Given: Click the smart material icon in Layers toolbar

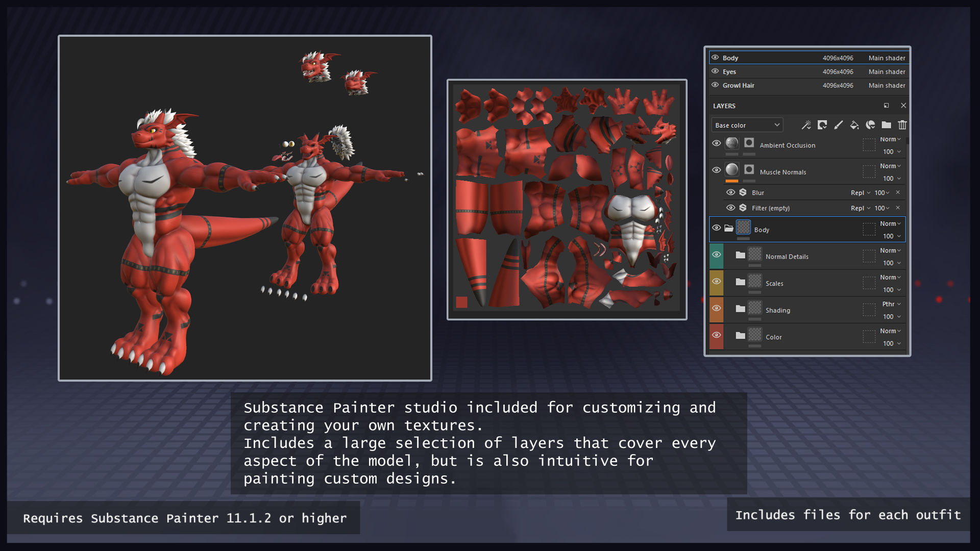Looking at the screenshot, I should [x=870, y=125].
